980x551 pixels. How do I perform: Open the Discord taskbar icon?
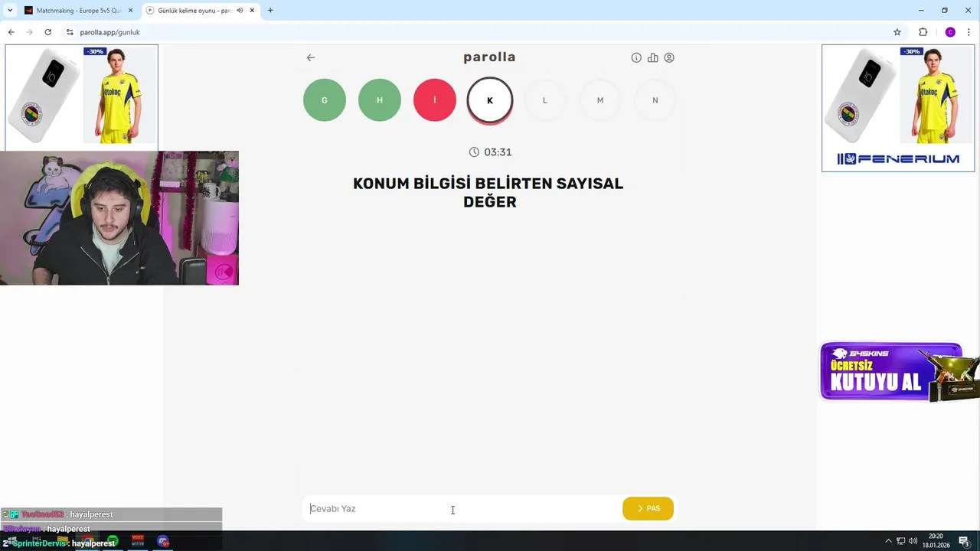163,541
